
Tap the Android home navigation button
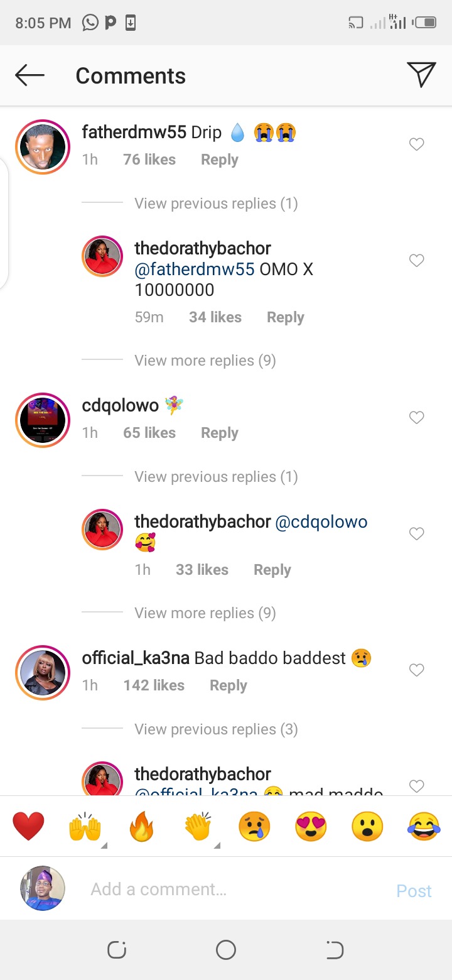(226, 950)
